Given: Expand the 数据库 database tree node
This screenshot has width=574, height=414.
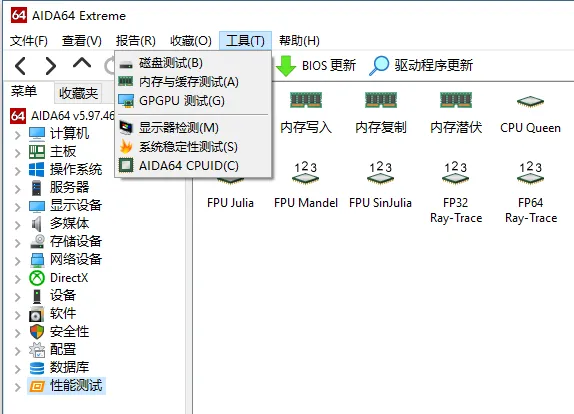Looking at the screenshot, I should 17,369.
